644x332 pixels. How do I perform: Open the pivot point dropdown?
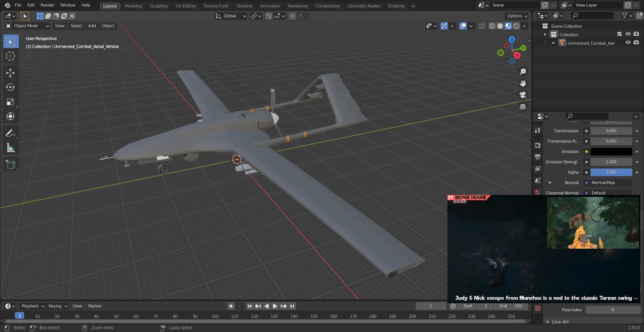click(x=256, y=16)
